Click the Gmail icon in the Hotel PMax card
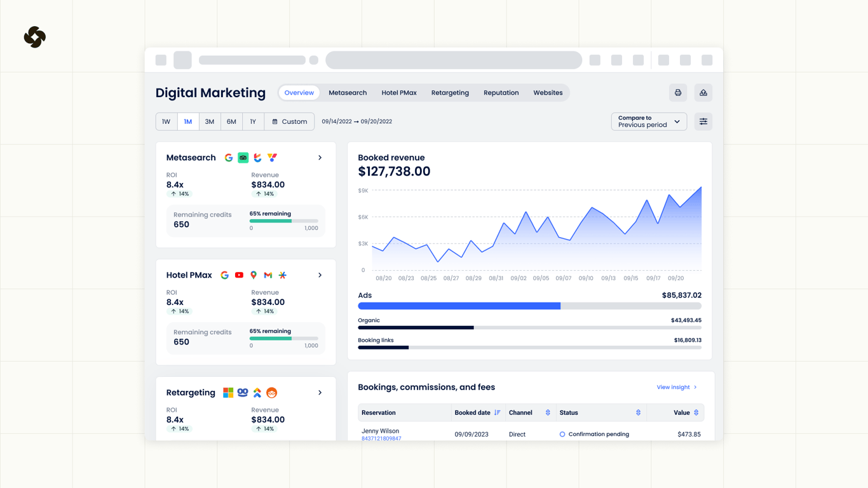868x488 pixels. pos(268,275)
